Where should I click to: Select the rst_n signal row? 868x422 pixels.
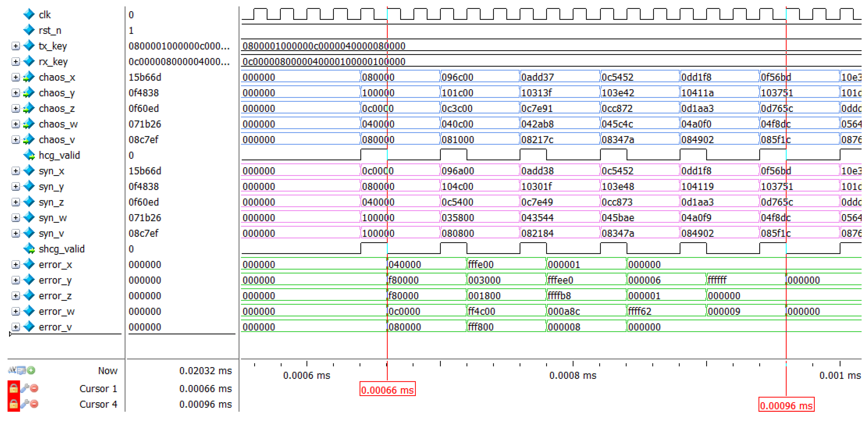tap(50, 30)
